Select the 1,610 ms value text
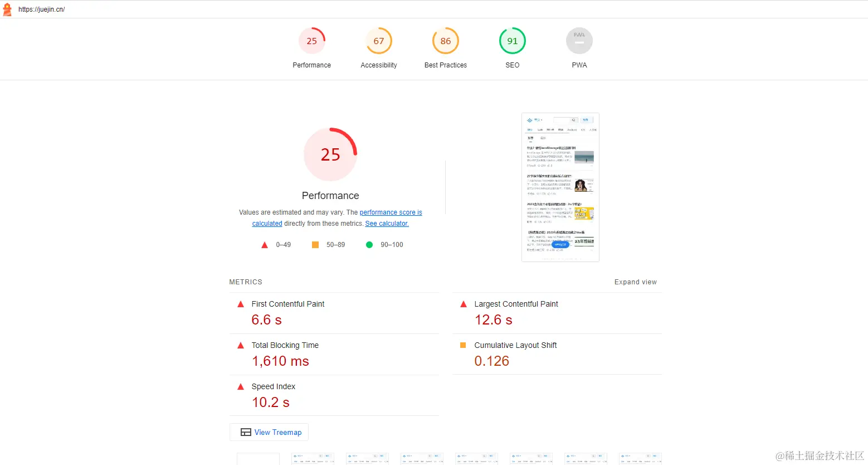Viewport: 868px width, 465px height. coord(280,361)
